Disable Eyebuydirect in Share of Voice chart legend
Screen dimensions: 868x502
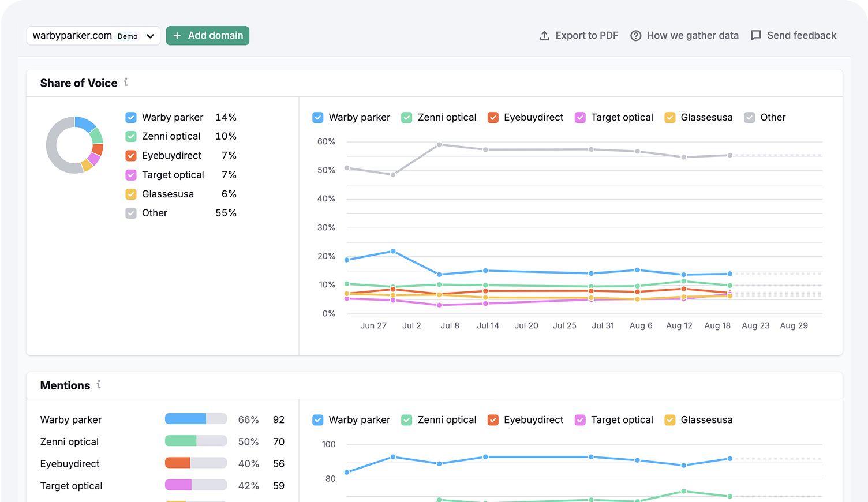pos(493,117)
